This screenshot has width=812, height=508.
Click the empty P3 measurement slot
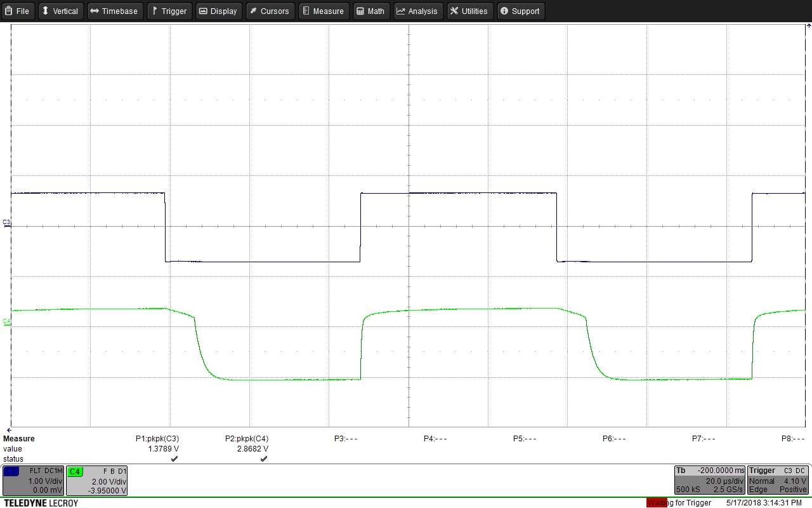tap(346, 439)
